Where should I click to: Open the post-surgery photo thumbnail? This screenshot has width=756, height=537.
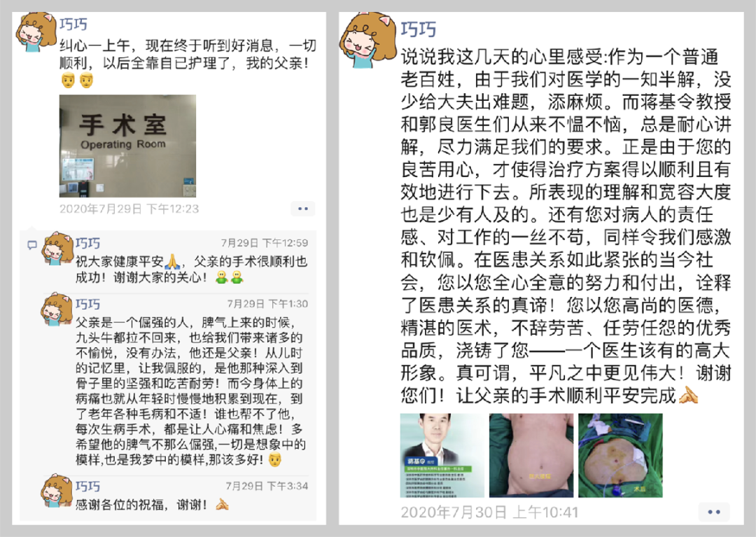click(x=620, y=456)
